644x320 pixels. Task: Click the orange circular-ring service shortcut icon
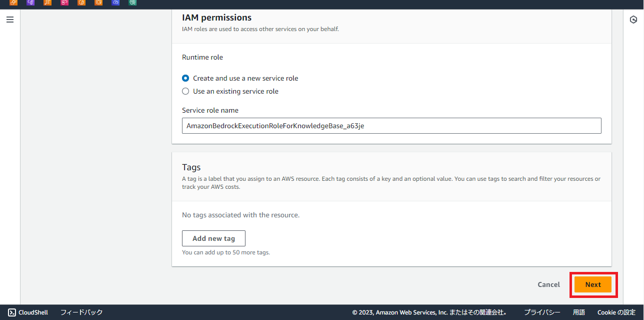point(98,3)
